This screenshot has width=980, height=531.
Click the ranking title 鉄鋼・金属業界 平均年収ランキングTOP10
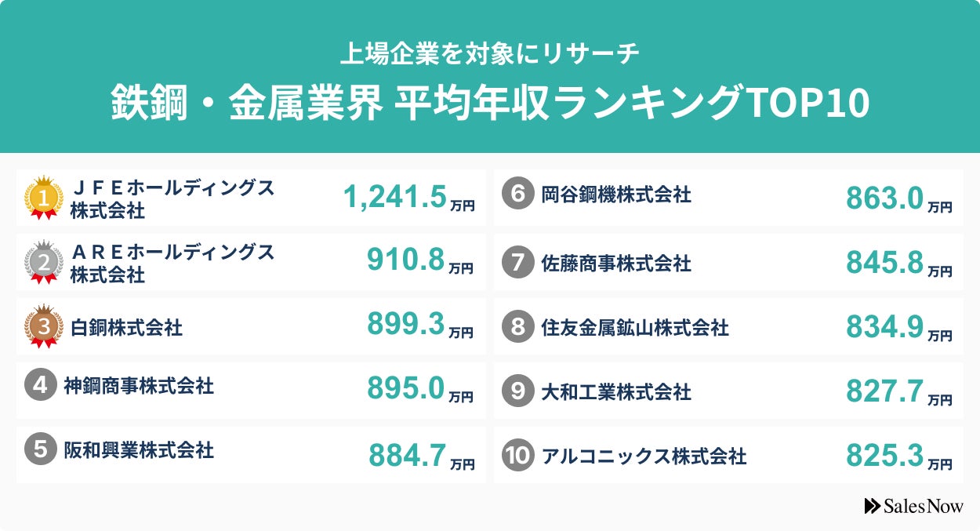tap(490, 102)
